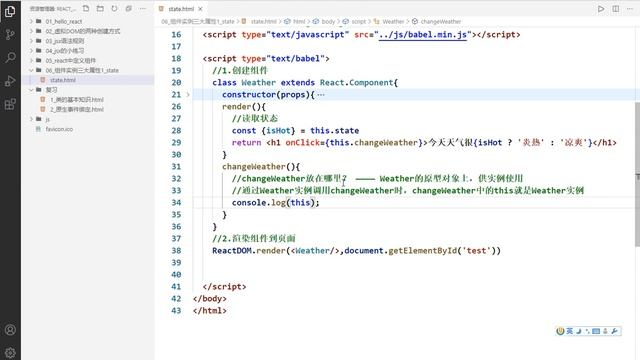The width and height of the screenshot is (640, 360).
Task: Click the IME logo icon
Action: coord(560,331)
